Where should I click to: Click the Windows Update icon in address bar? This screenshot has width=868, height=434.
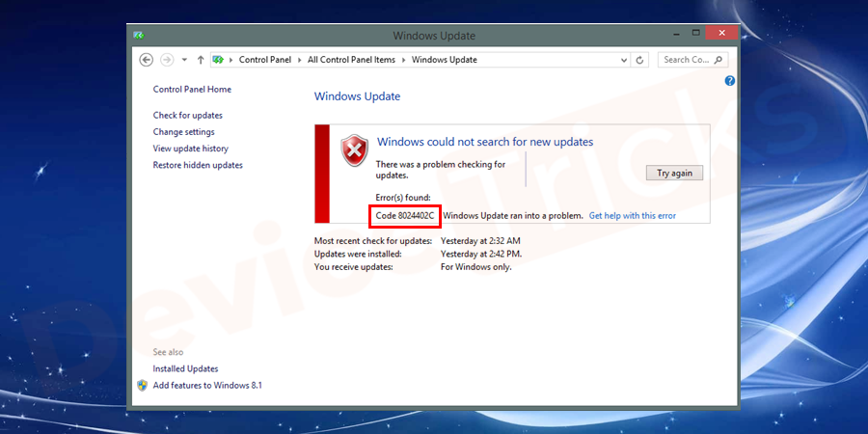click(x=218, y=60)
